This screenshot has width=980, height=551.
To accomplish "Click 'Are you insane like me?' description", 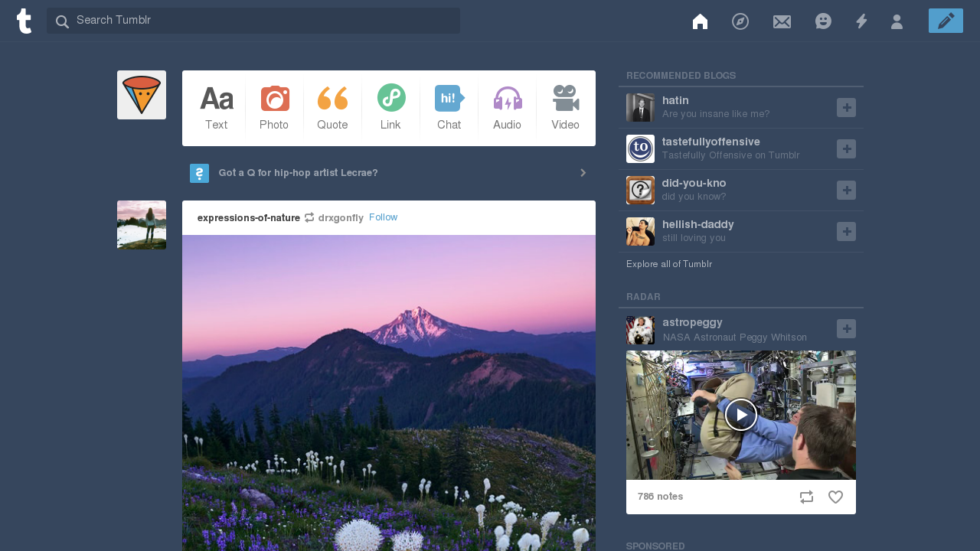I will click(x=716, y=114).
